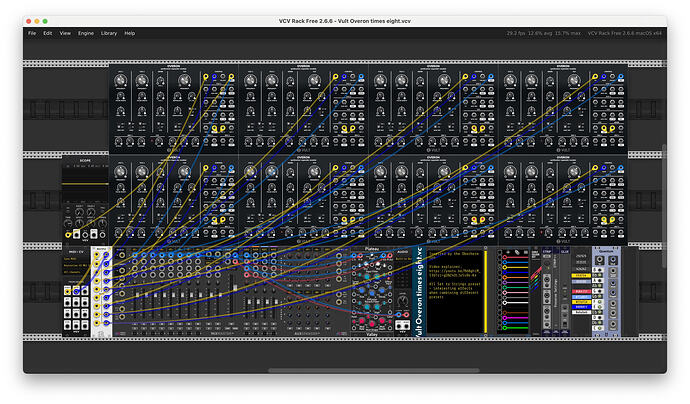Viewport: 690px width, 404px height.
Task: Click the magenta port in colored cable module
Action: 505,318
